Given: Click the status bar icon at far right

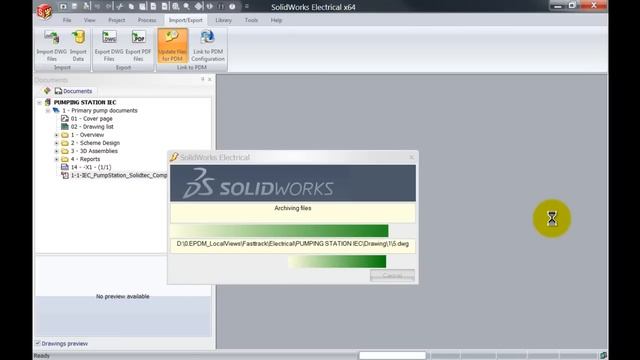Looking at the screenshot, I should pos(603,356).
